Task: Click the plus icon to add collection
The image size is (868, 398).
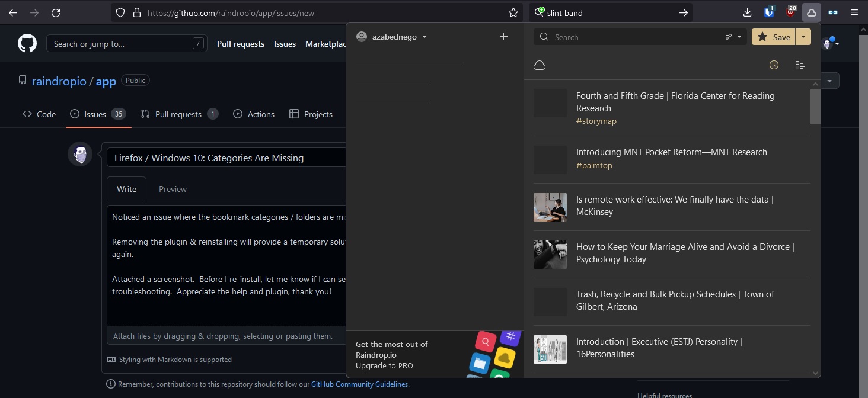Action: pos(503,37)
